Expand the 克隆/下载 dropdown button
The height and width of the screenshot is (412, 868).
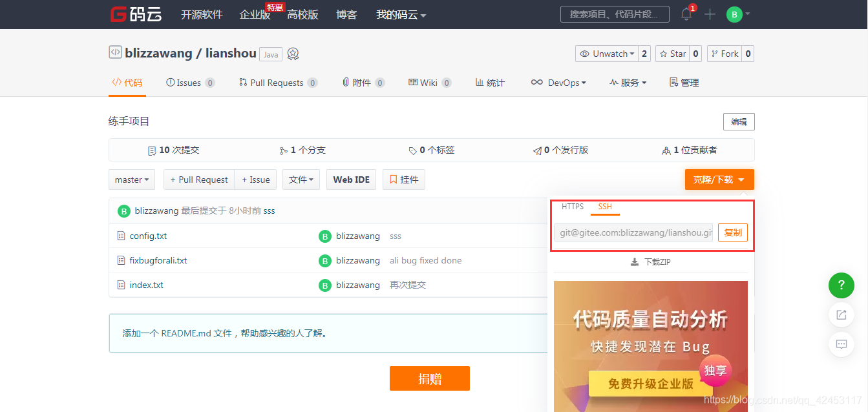719,180
